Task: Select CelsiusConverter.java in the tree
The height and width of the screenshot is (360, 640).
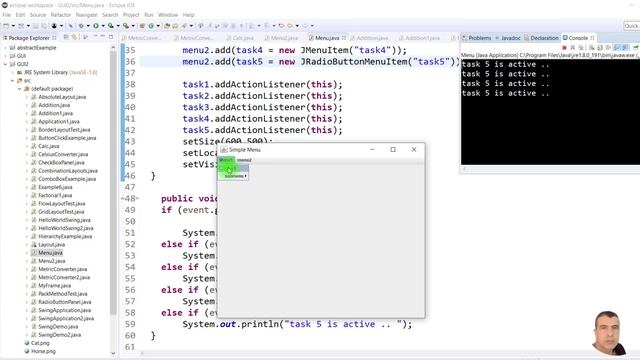Action: [63, 154]
